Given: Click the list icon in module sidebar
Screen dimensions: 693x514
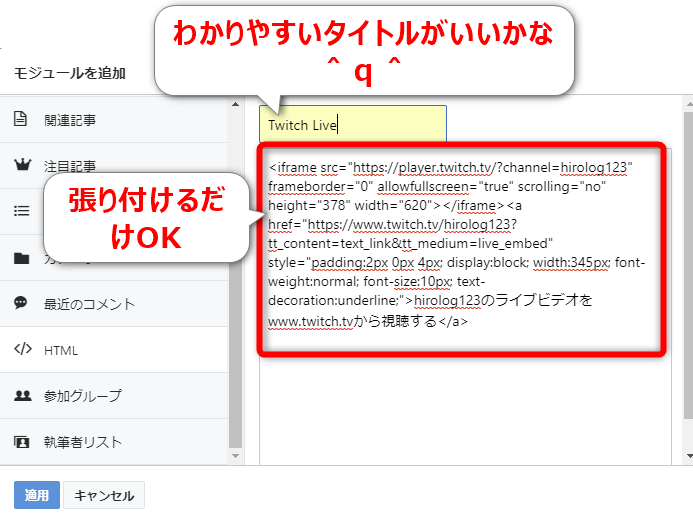Looking at the screenshot, I should (x=22, y=211).
